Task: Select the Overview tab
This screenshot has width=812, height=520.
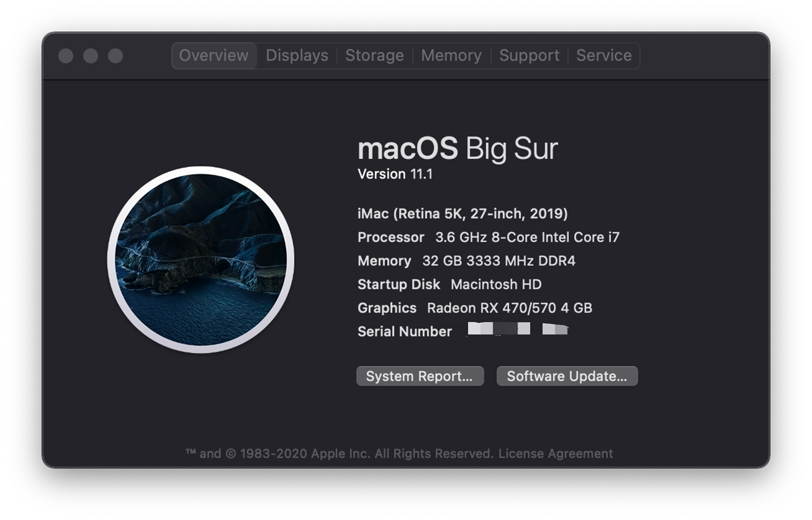Action: click(x=214, y=55)
